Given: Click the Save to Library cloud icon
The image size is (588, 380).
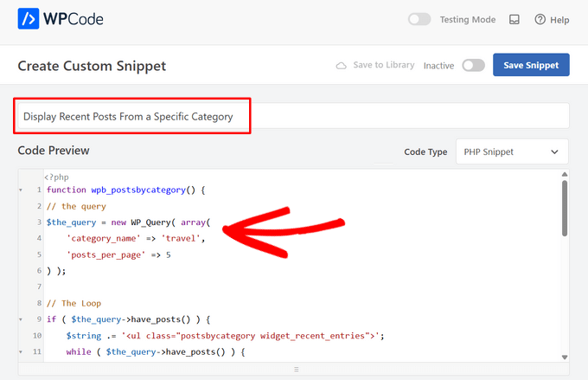Looking at the screenshot, I should [341, 65].
